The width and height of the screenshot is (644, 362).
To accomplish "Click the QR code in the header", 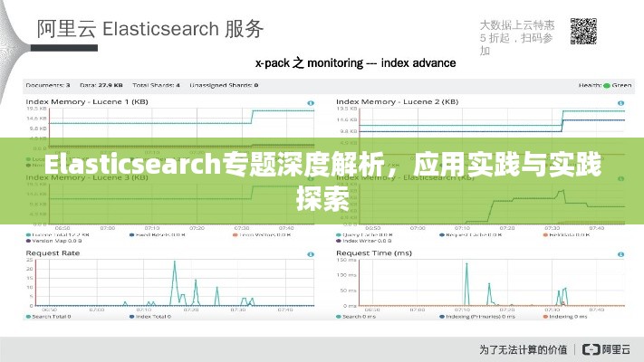I will [x=583, y=31].
